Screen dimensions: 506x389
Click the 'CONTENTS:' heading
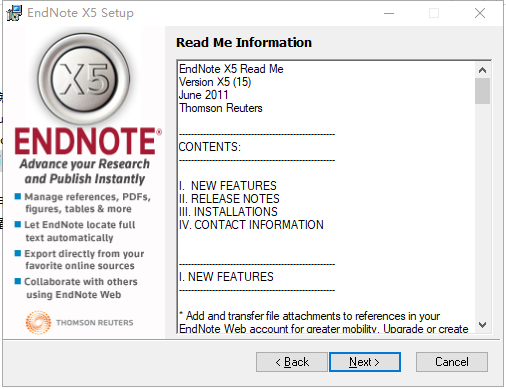tap(209, 147)
